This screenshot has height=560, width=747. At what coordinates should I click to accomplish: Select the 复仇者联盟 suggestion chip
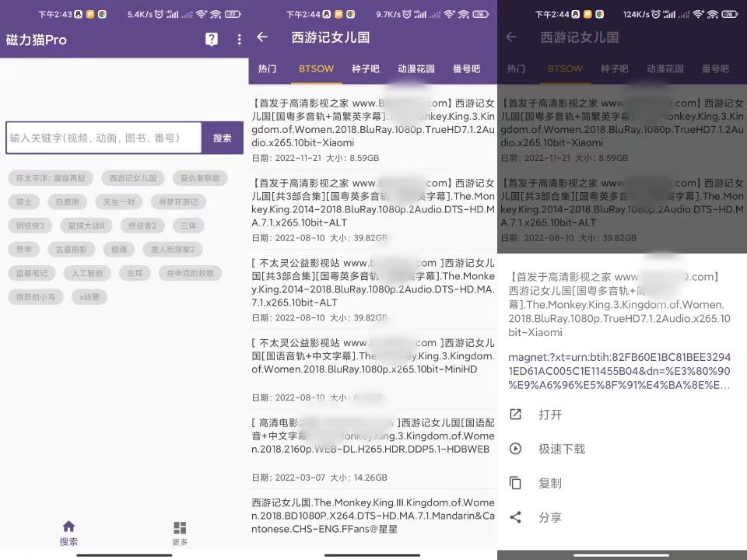click(195, 178)
